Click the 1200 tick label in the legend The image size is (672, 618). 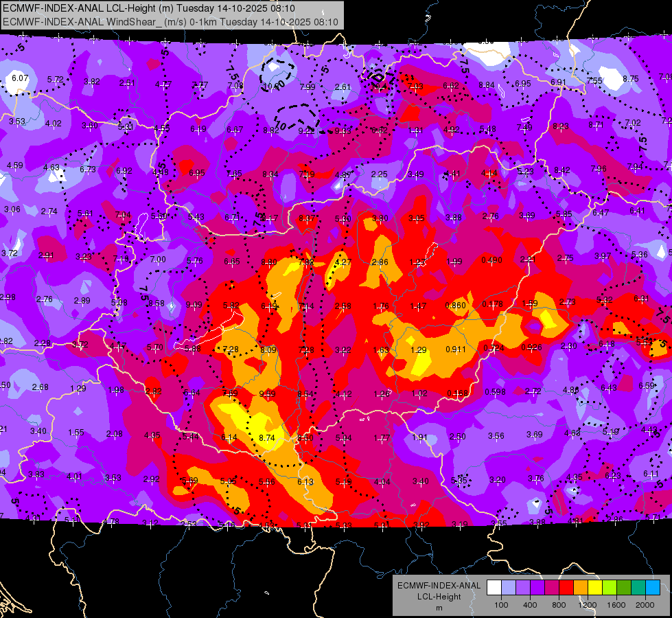click(588, 605)
